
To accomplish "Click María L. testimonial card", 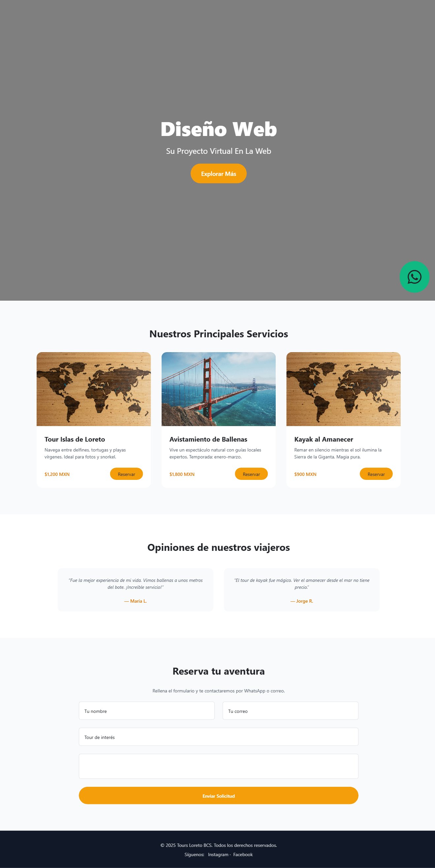I will 135,590.
